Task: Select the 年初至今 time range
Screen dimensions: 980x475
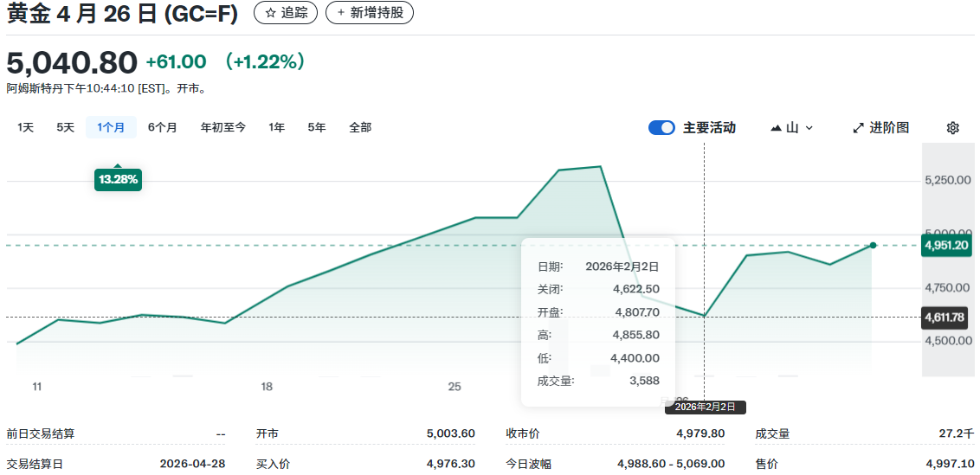Action: pos(223,127)
